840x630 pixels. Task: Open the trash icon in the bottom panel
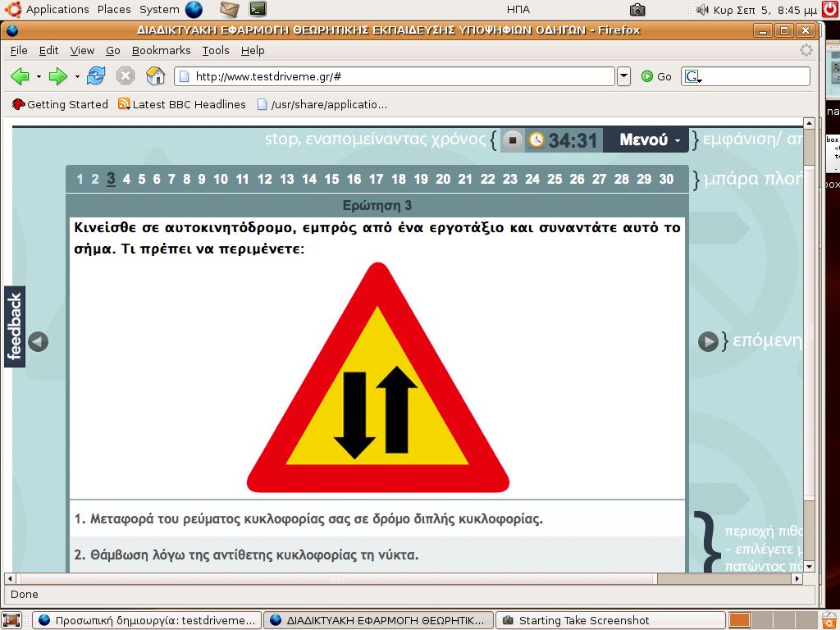click(x=829, y=620)
